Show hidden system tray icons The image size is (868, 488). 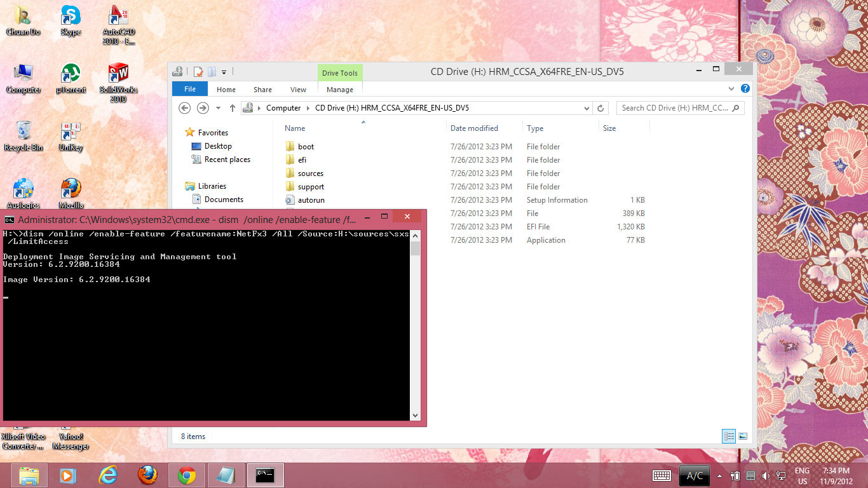(x=720, y=475)
